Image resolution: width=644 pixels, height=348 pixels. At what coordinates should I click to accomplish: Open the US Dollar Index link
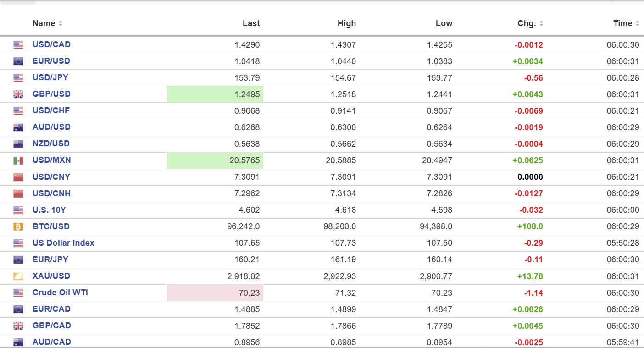(63, 243)
